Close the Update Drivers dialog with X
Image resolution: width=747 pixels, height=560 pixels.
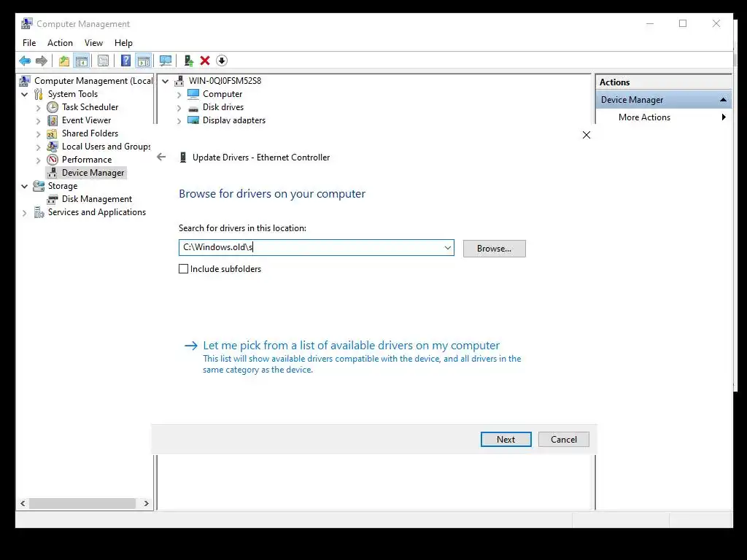point(587,135)
